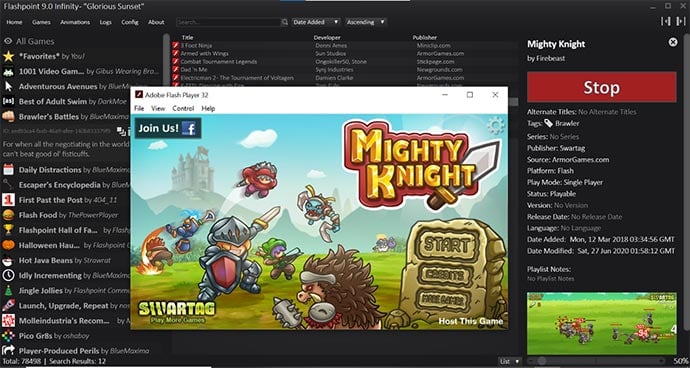This screenshot has width=690, height=368.
Task: Select Flashpoint Hall of Fame trophy icon
Action: (x=8, y=230)
